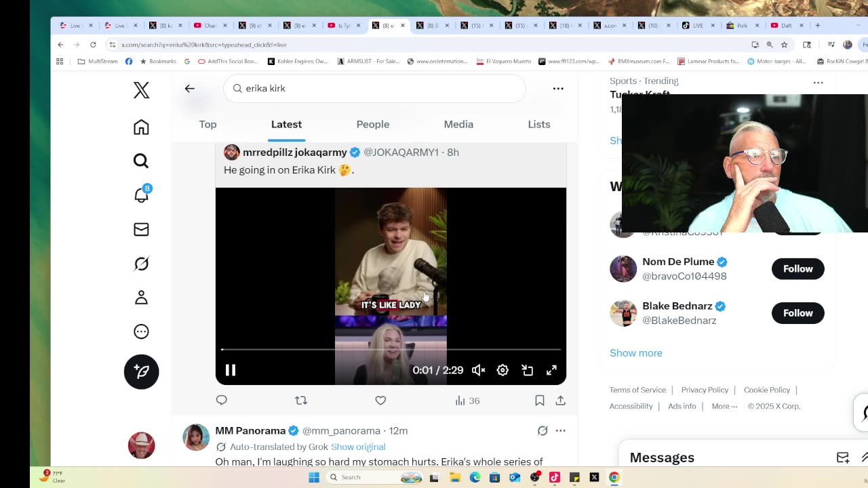Open Cookie Policy footer link
This screenshot has height=488, width=868.
[x=767, y=390]
